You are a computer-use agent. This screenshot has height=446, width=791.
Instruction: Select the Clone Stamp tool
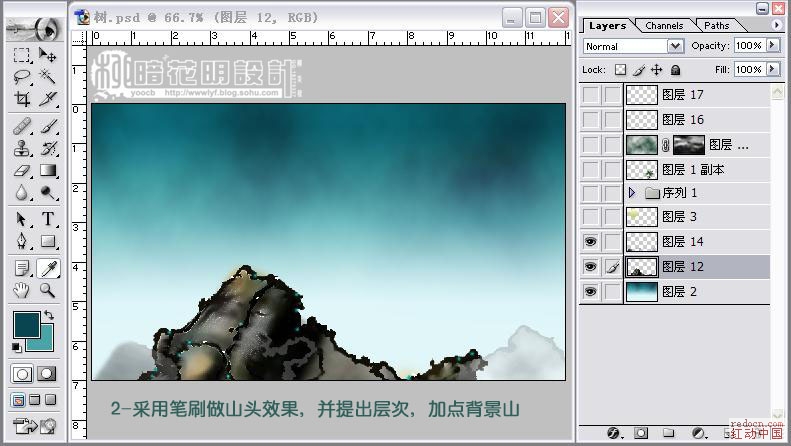[22, 148]
